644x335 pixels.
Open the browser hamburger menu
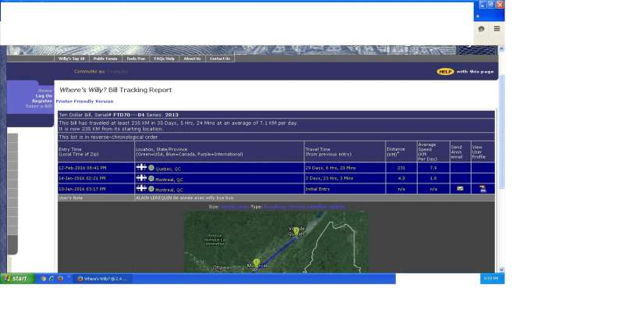click(x=497, y=29)
